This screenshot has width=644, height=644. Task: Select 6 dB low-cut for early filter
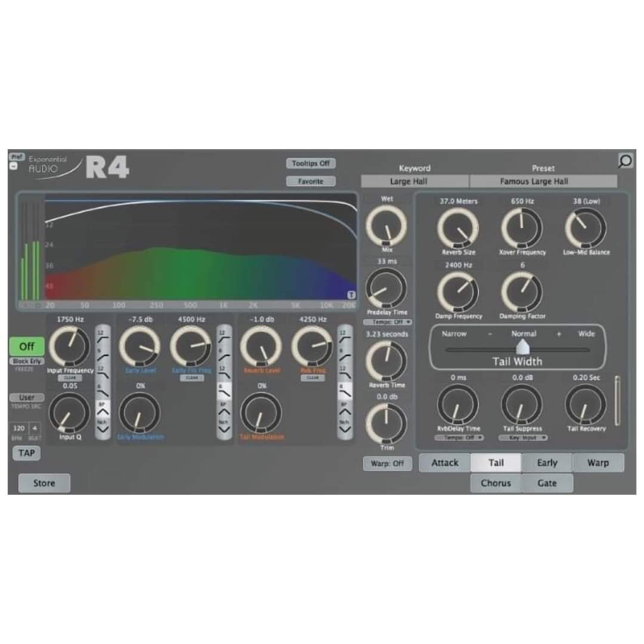[x=224, y=354]
